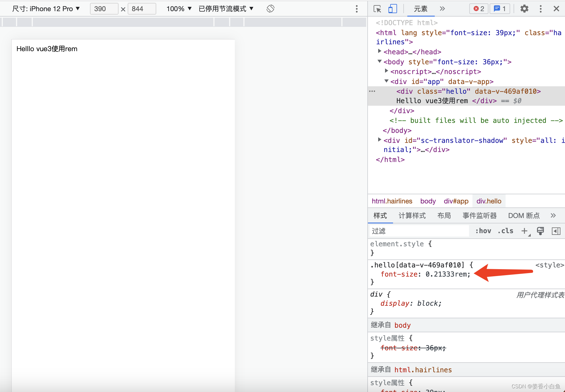Screen dimensions: 565x392
Task: Click the Helllo vue3使用rem page text
Action: pos(47,49)
